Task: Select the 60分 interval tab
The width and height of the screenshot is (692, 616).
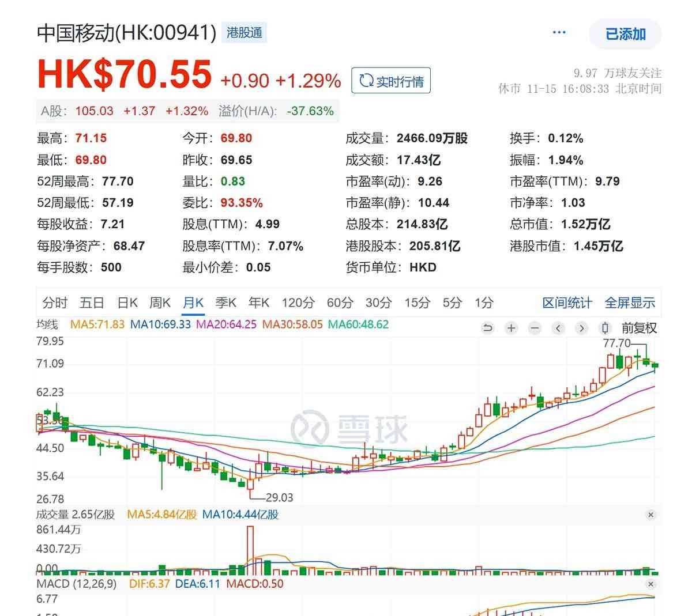Action: coord(340,303)
